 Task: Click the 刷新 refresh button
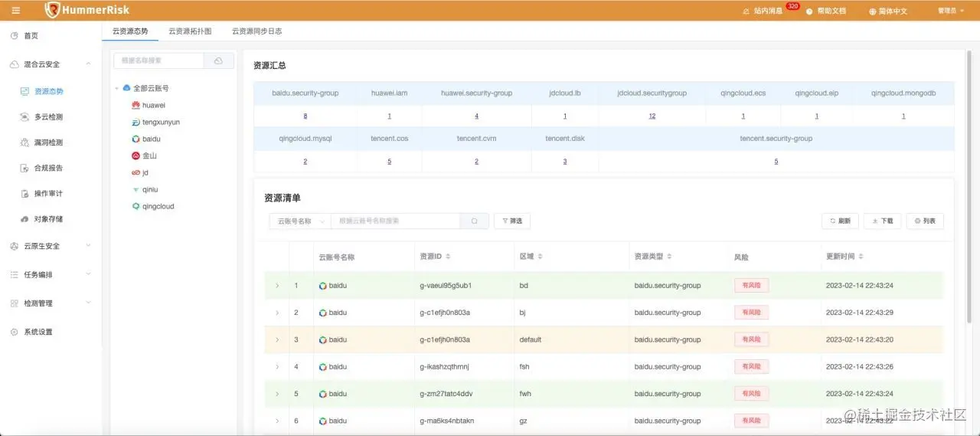pos(840,221)
